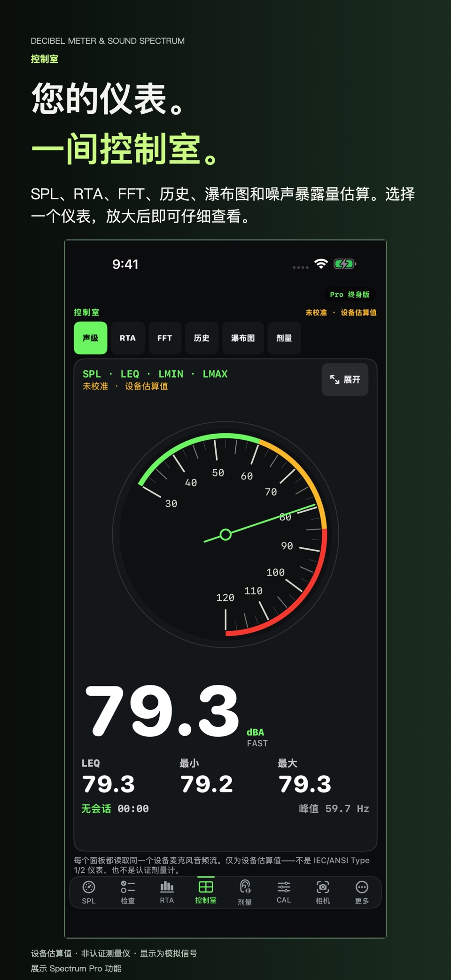This screenshot has height=980, width=451.
Task: Expand the meter with 展开 button
Action: [345, 380]
